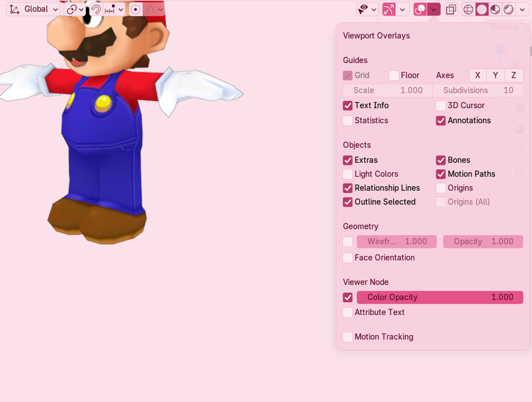Switch to rendered shading icon
532x402 pixels.
[508, 9]
